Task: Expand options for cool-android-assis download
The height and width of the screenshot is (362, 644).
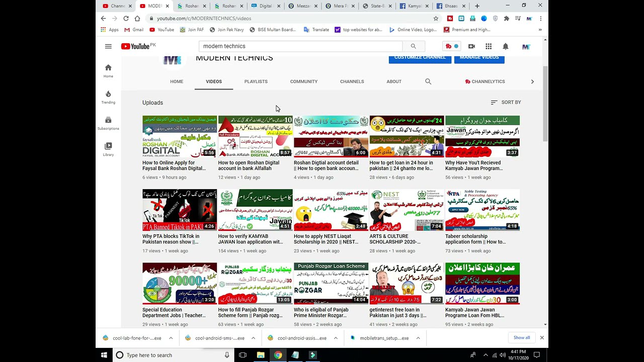Action: [x=336, y=338]
